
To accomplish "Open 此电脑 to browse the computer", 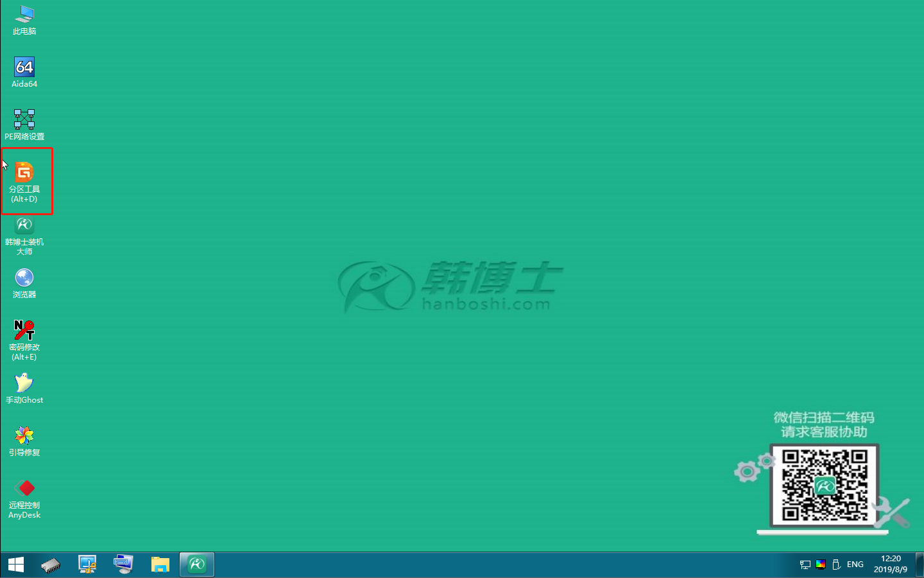I will pyautogui.click(x=24, y=14).
